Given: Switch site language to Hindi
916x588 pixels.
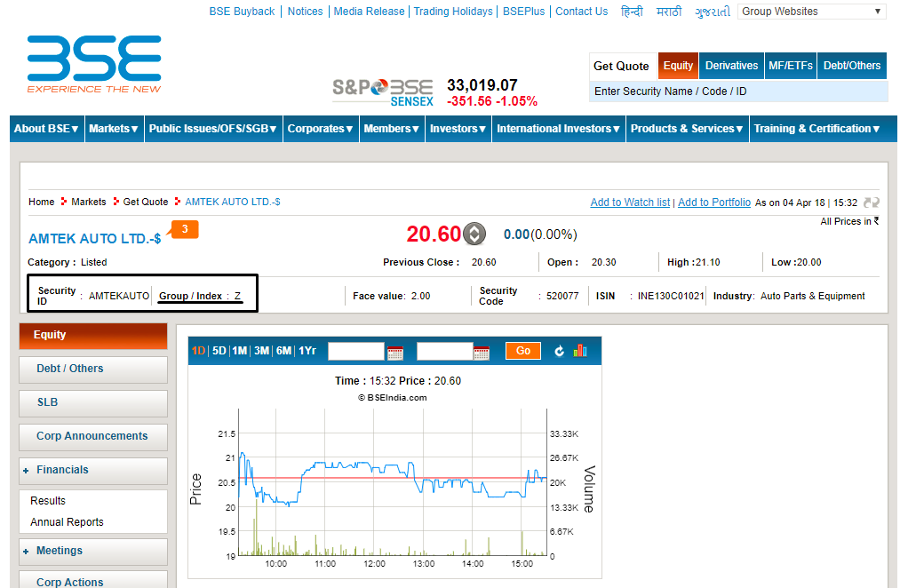Looking at the screenshot, I should (632, 12).
